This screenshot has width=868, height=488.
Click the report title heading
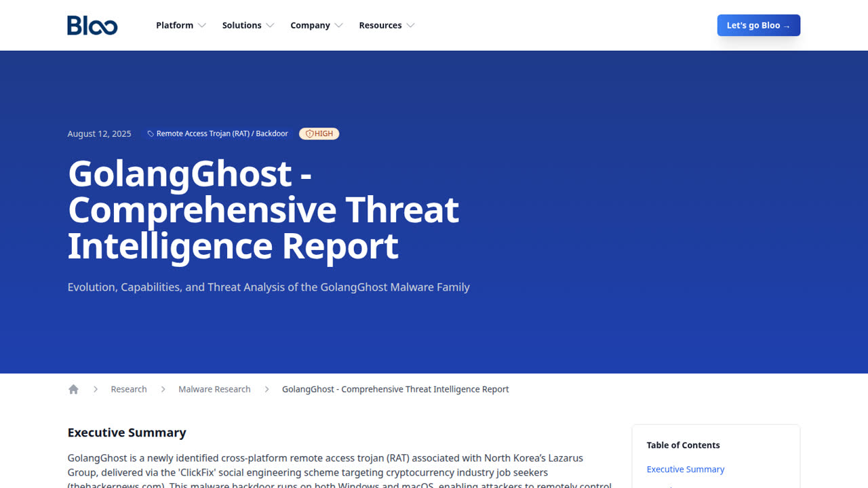click(x=263, y=209)
